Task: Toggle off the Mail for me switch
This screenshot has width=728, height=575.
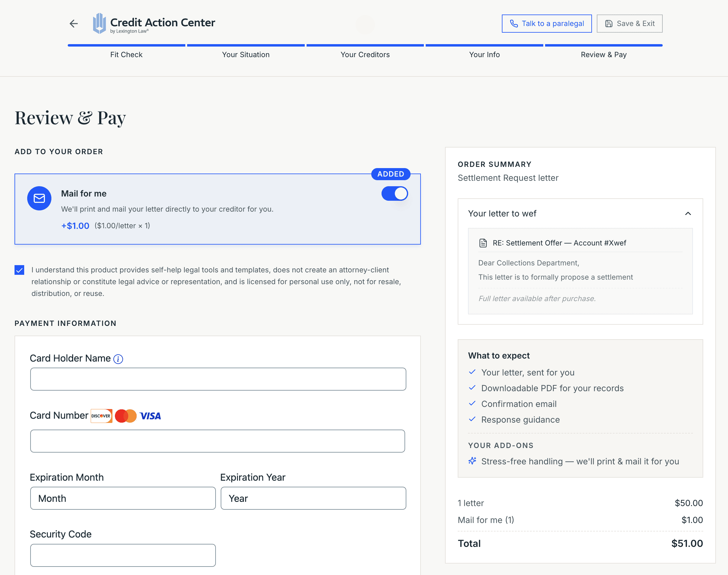Action: click(x=395, y=193)
